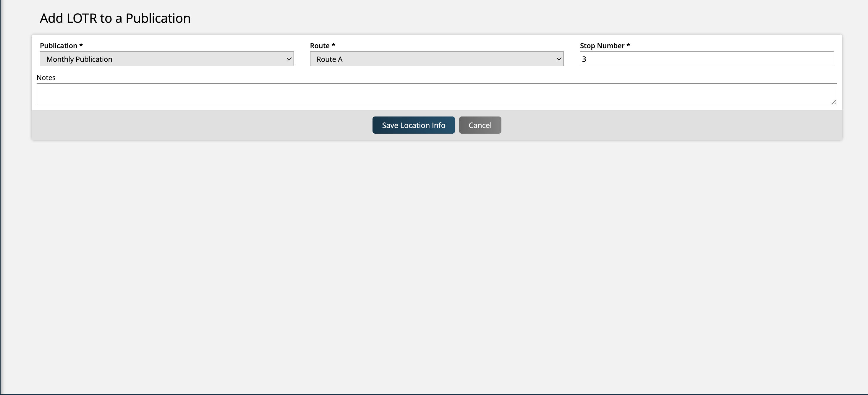The width and height of the screenshot is (868, 395).
Task: Click the Publication dropdown chevron arrow
Action: (289, 59)
